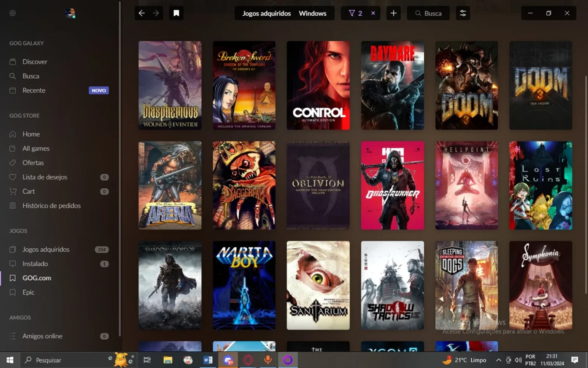
Task: Click the Busca search field in toolbar
Action: (x=428, y=13)
